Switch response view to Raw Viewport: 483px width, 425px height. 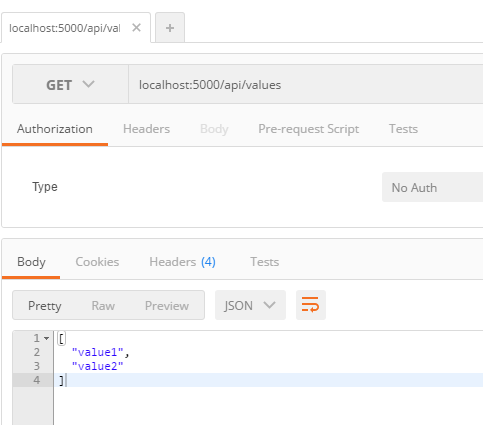click(103, 306)
